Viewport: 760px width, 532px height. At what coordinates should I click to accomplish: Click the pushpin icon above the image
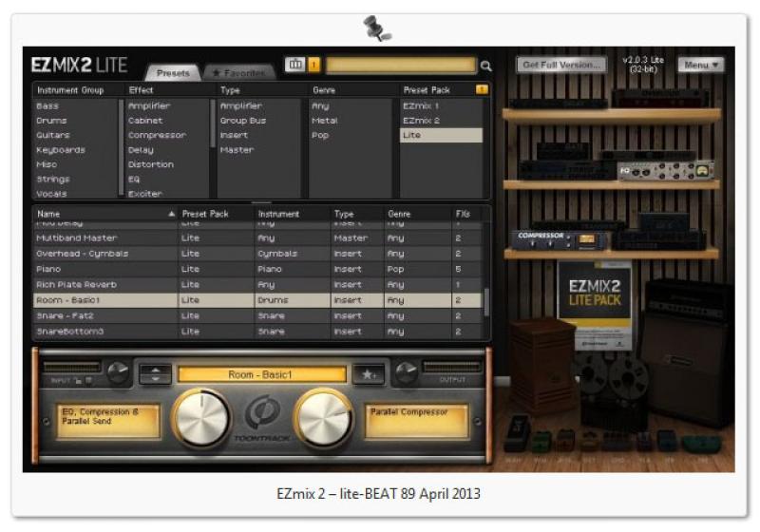click(377, 28)
